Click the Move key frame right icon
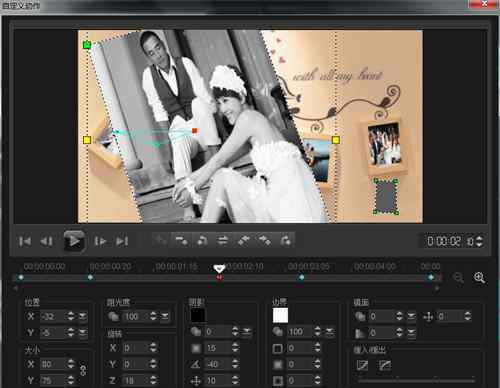 click(265, 240)
